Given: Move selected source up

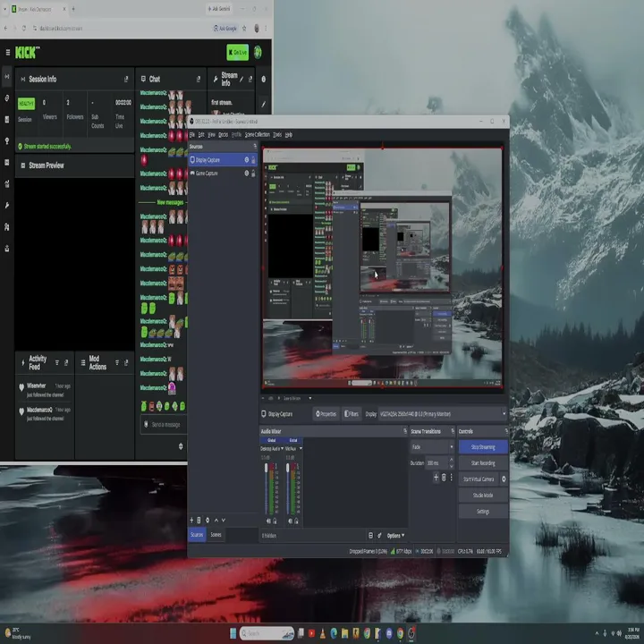Looking at the screenshot, I should [216, 520].
